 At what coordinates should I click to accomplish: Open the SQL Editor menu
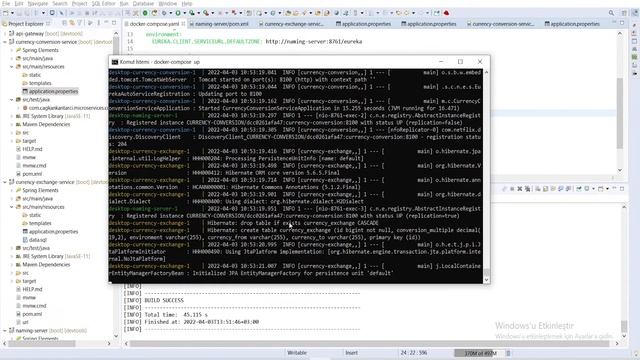tap(103, 4)
